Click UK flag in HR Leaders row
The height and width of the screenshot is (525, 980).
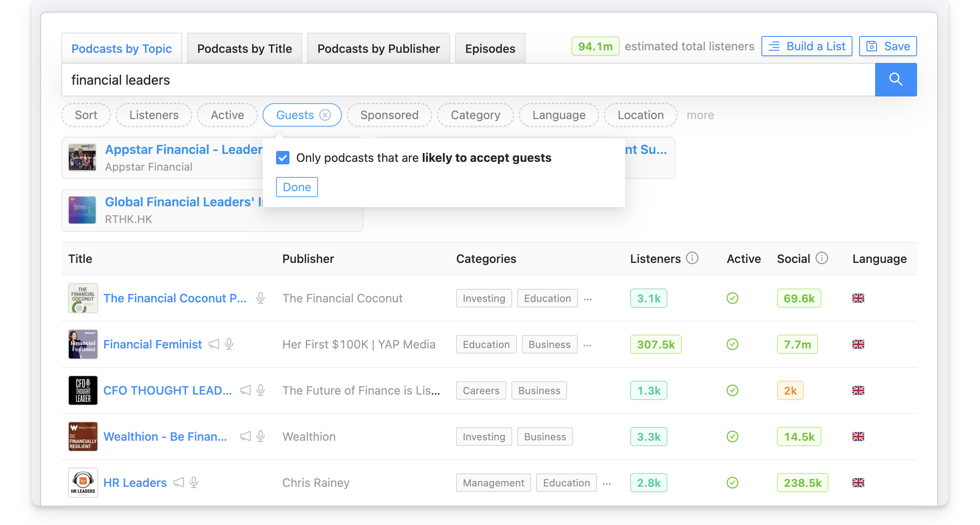pos(858,483)
